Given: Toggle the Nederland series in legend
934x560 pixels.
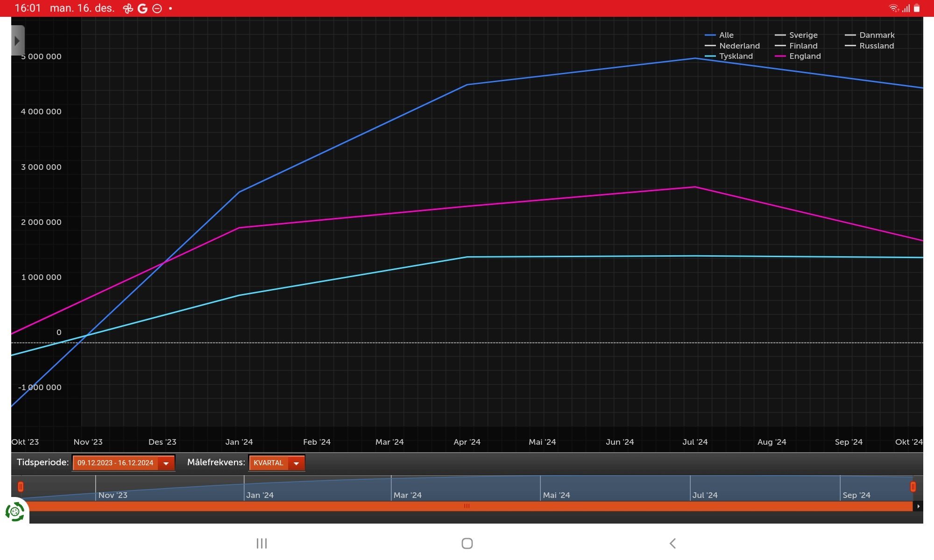Looking at the screenshot, I should [732, 46].
